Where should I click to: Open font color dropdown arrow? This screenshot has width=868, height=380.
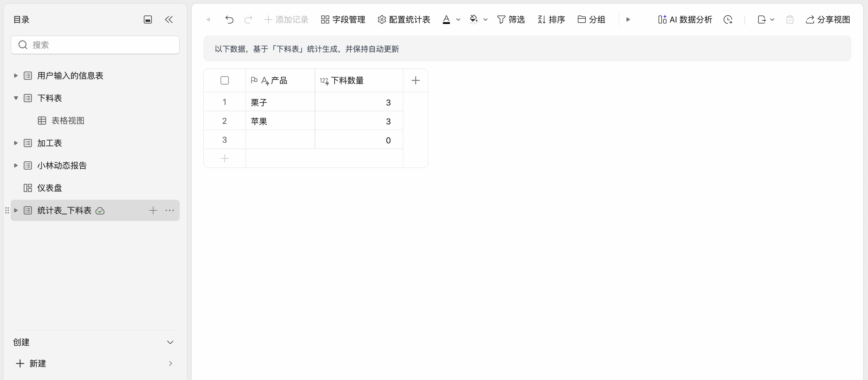(x=458, y=20)
